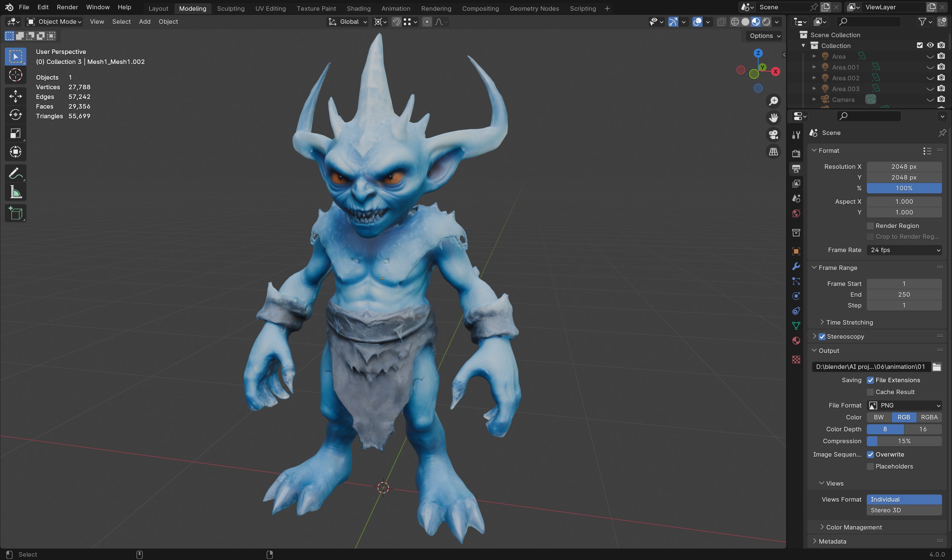
Task: Toggle the camera view icon
Action: pos(773,135)
